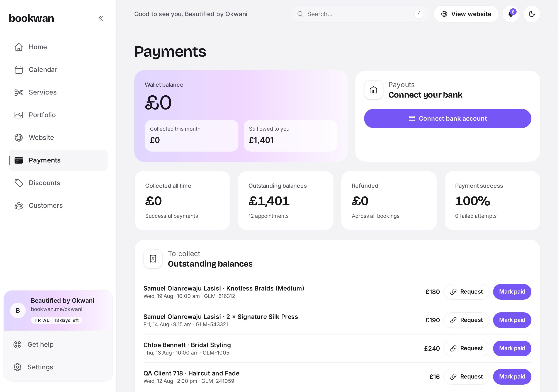Image resolution: width=558 pixels, height=392 pixels.
Task: Mark paid Chloe Bennett Bridal Styling
Action: pos(512,348)
